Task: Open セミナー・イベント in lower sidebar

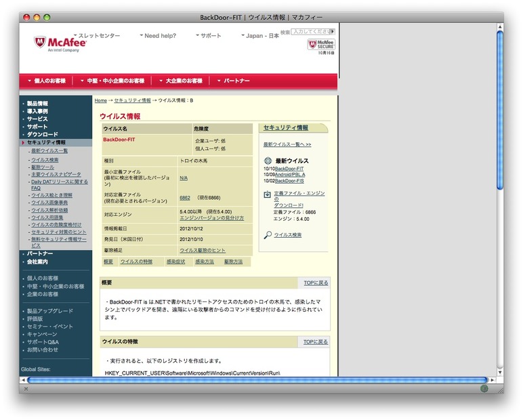Action: pyautogui.click(x=50, y=327)
